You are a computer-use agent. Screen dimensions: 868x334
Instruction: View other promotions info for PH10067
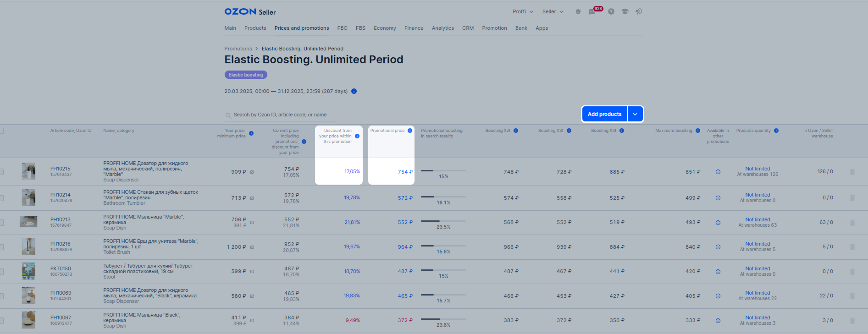click(x=718, y=321)
